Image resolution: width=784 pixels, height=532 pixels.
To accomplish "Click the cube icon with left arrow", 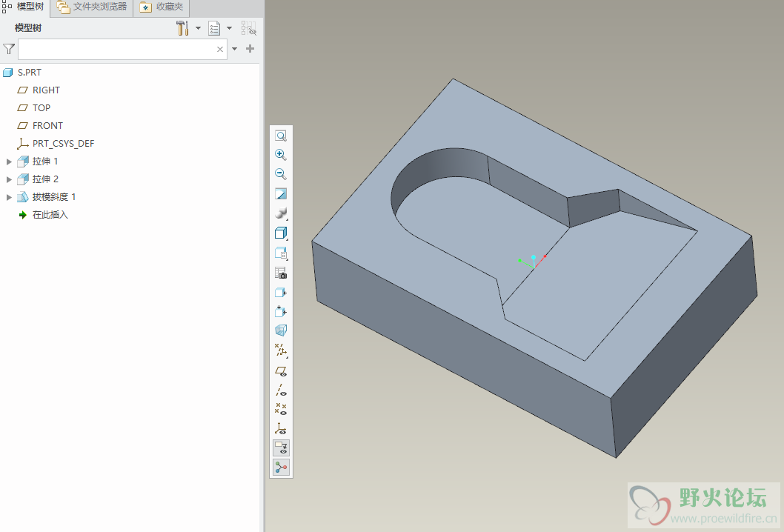I will pyautogui.click(x=281, y=293).
